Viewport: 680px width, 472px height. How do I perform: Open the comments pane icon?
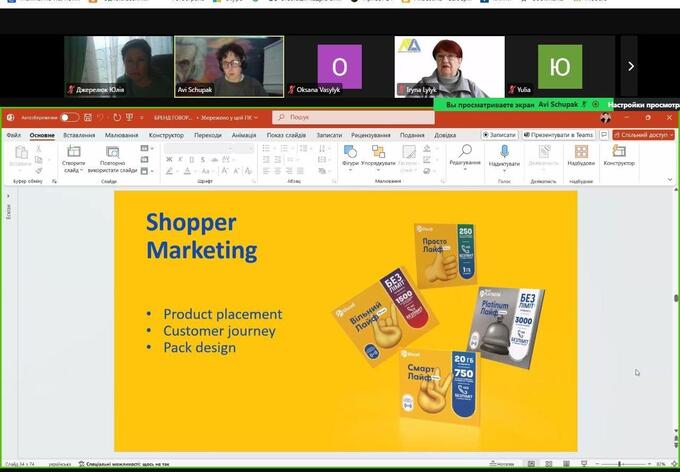click(603, 135)
